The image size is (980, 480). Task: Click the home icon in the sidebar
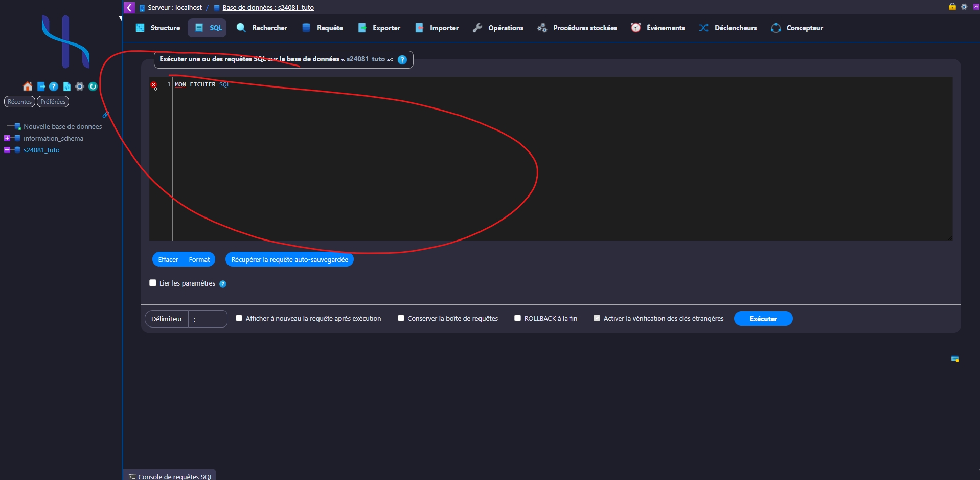(28, 86)
